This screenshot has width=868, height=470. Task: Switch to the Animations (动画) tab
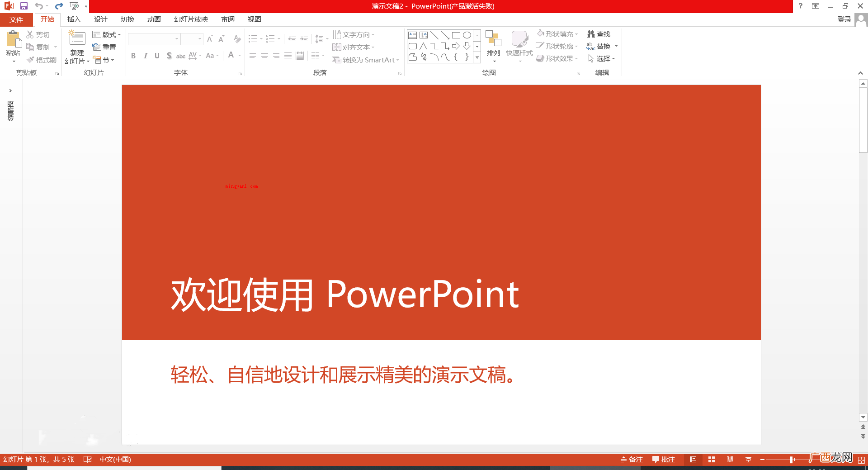tap(154, 19)
